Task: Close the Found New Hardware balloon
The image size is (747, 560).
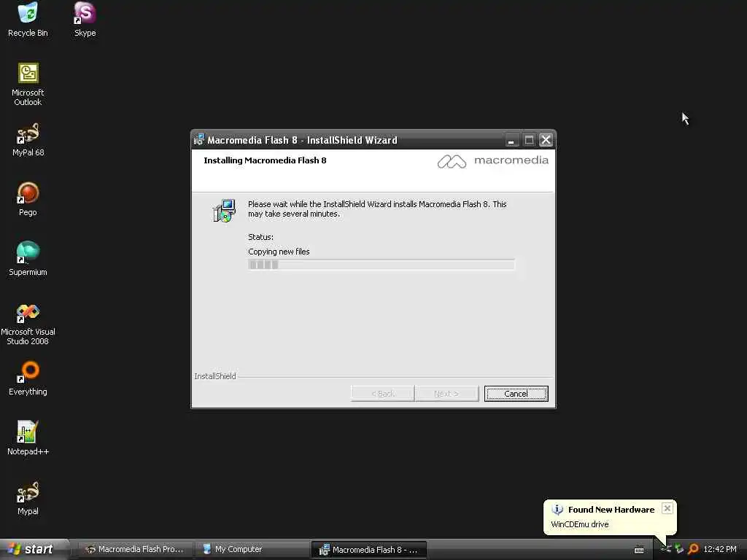Action: point(667,508)
